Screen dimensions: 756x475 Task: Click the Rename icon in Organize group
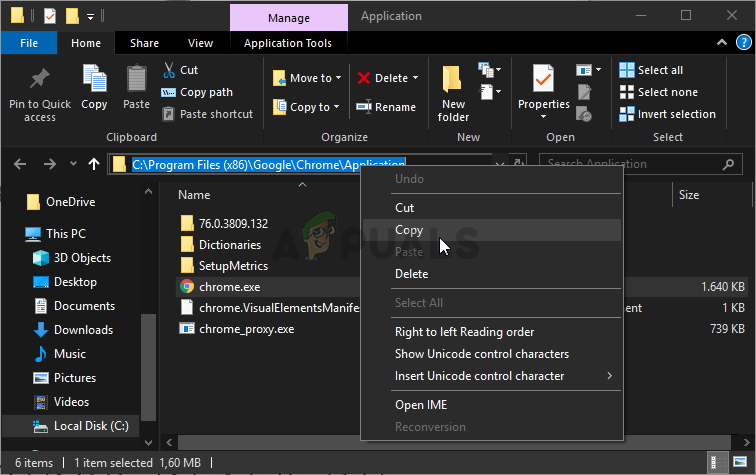(364, 107)
